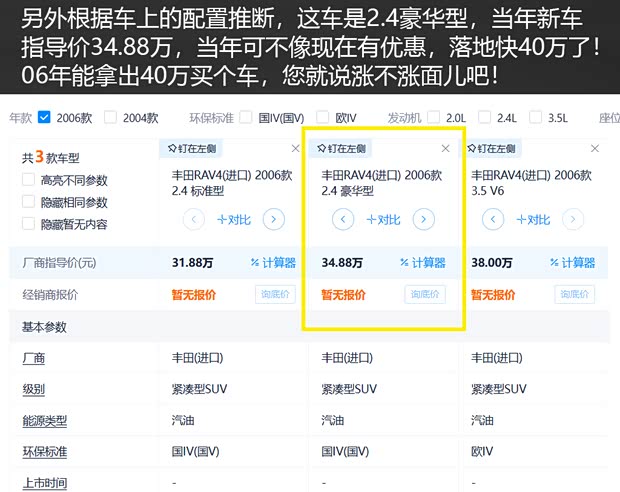Move 2.4 豪华型 column left with arrow
This screenshot has height=492, width=620.
[343, 219]
